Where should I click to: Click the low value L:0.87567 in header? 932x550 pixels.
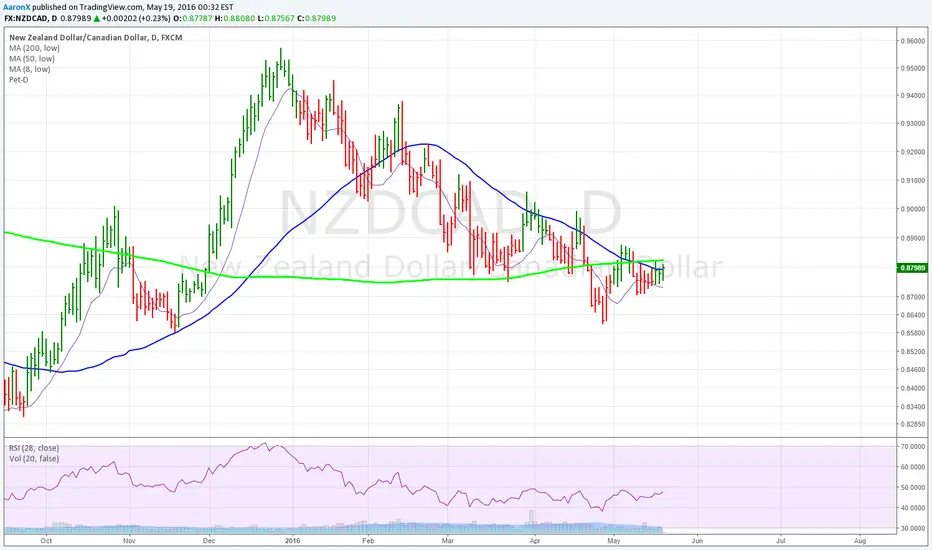pos(276,18)
